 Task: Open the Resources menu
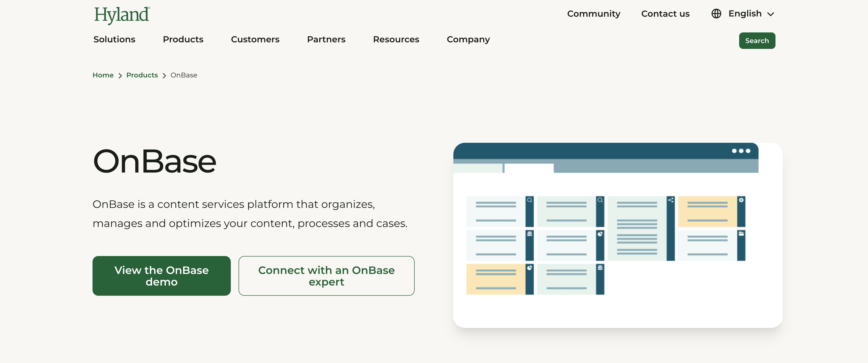[x=396, y=39]
